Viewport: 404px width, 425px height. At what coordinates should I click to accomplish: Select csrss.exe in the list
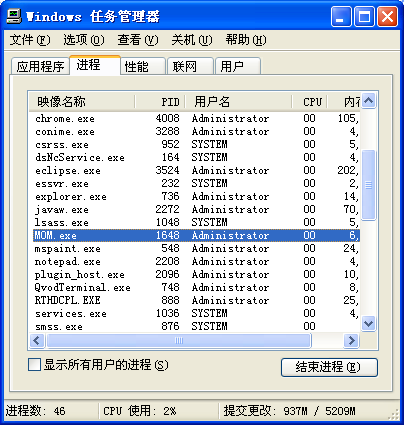197,144
